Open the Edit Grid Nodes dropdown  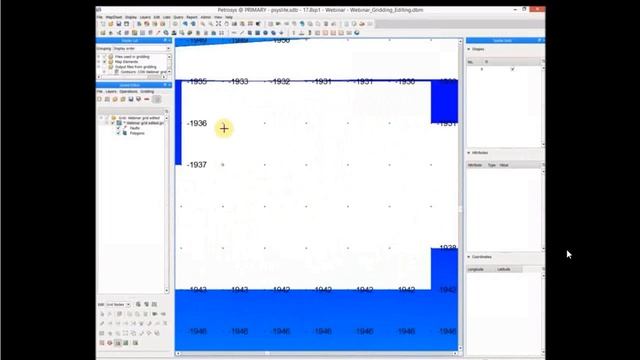(118, 304)
